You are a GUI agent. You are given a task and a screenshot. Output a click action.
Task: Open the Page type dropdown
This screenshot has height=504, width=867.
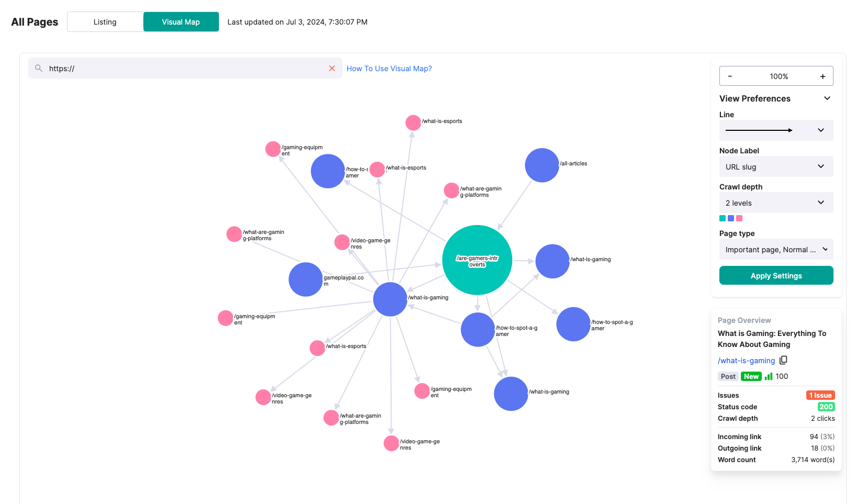[x=776, y=250]
